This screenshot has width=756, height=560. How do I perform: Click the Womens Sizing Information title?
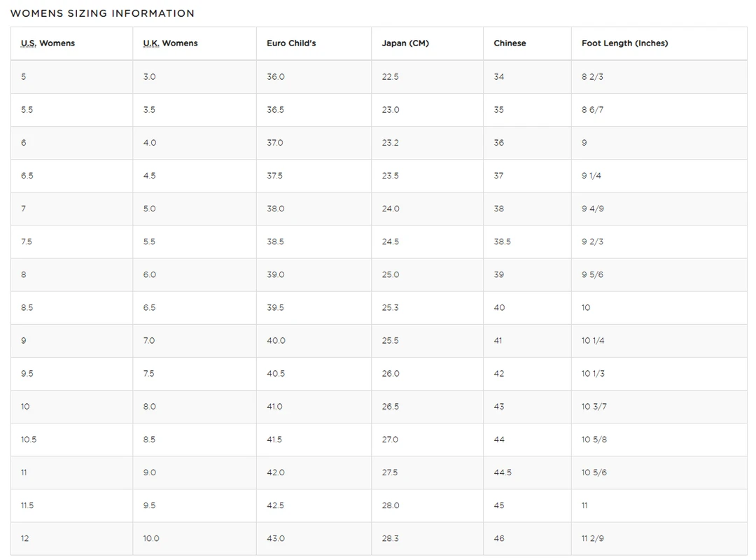click(x=102, y=13)
